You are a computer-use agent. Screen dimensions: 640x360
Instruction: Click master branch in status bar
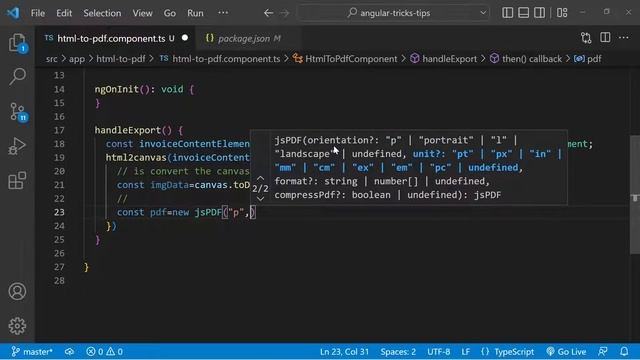click(x=32, y=351)
